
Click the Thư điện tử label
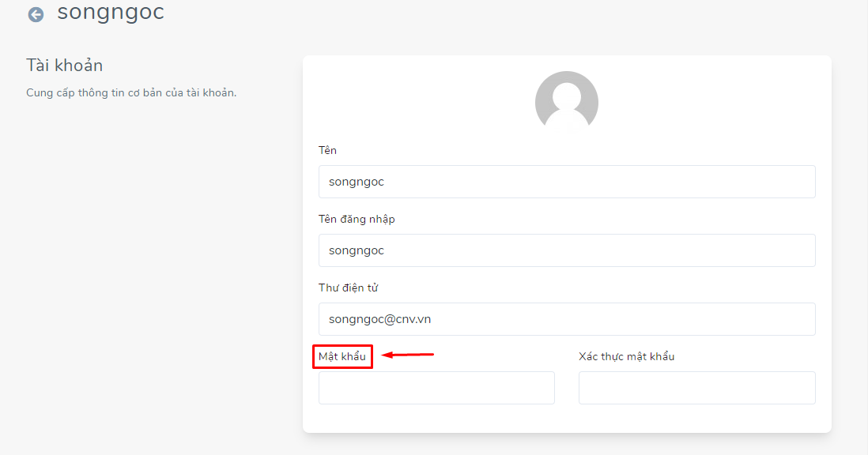348,288
